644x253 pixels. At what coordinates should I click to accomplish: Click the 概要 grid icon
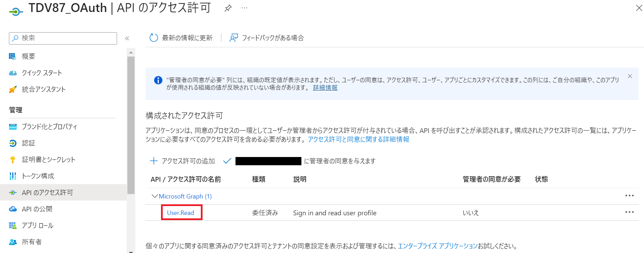pos(13,56)
